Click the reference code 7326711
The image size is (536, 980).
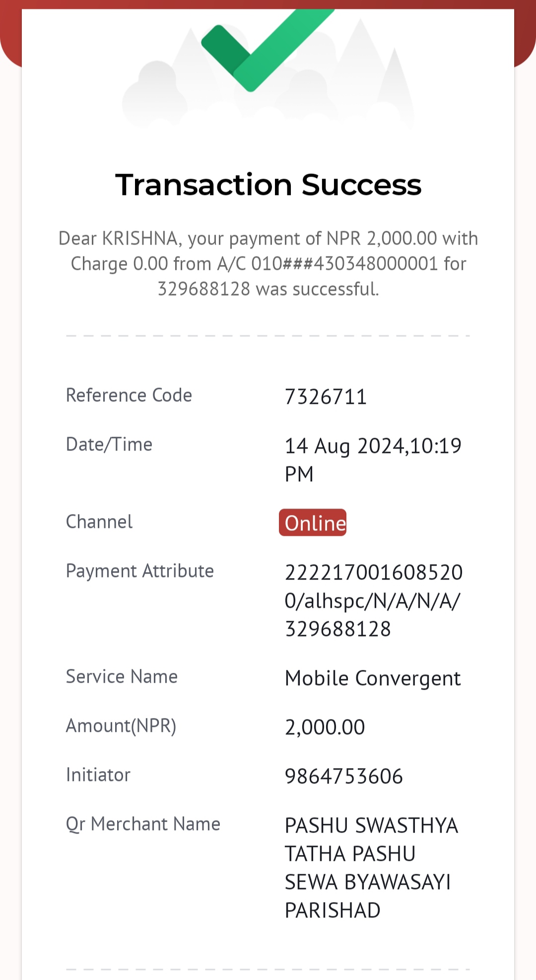click(x=326, y=397)
